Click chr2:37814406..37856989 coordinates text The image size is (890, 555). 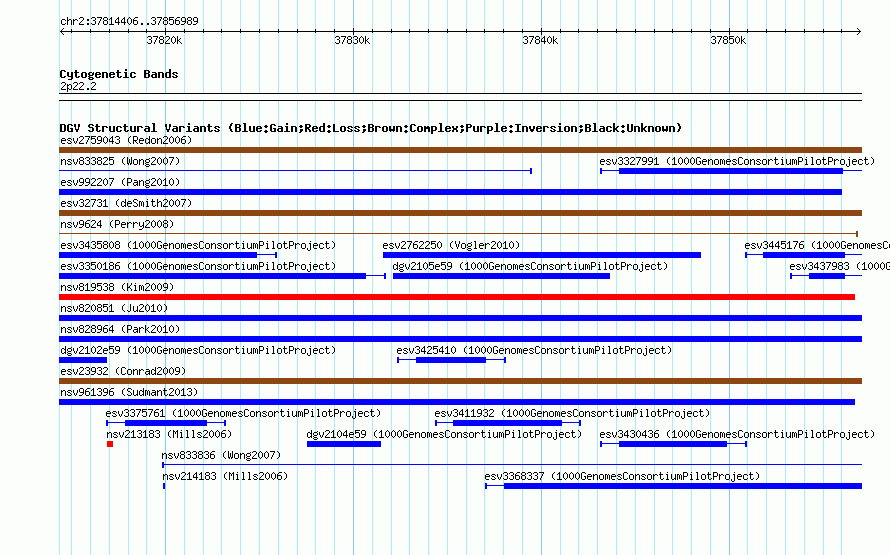pos(129,22)
